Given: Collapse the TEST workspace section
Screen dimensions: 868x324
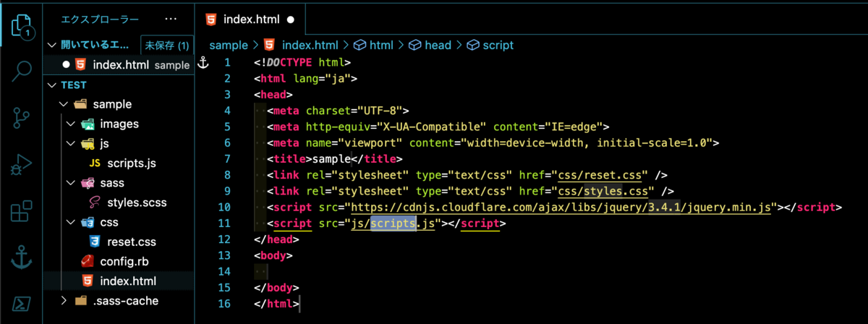Looking at the screenshot, I should (51, 85).
